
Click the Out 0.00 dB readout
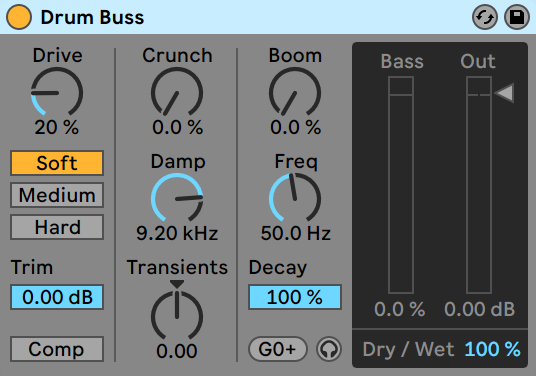coord(479,309)
